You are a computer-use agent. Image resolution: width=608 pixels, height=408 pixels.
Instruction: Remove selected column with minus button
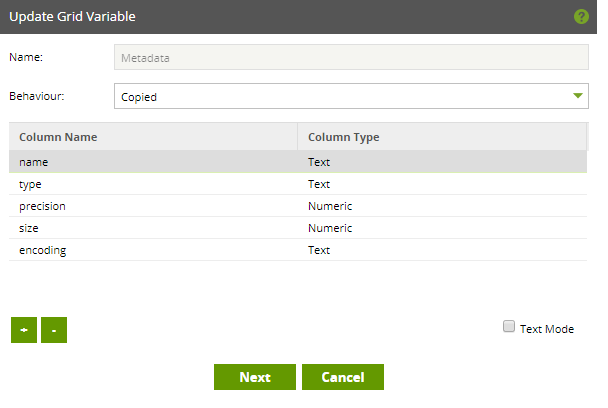pos(54,330)
